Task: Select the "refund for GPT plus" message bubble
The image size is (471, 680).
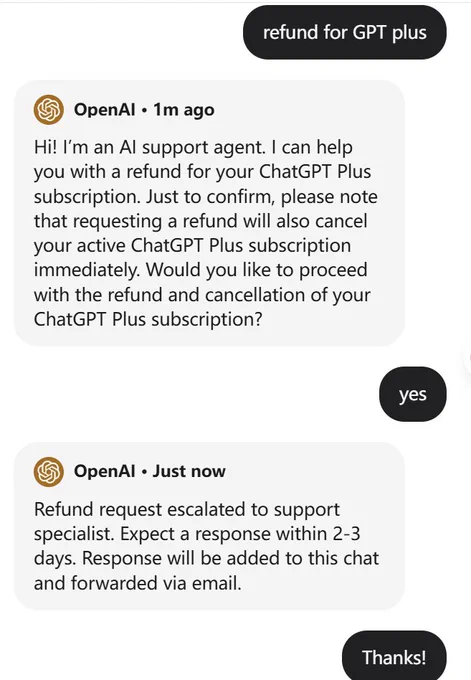Action: 345,33
